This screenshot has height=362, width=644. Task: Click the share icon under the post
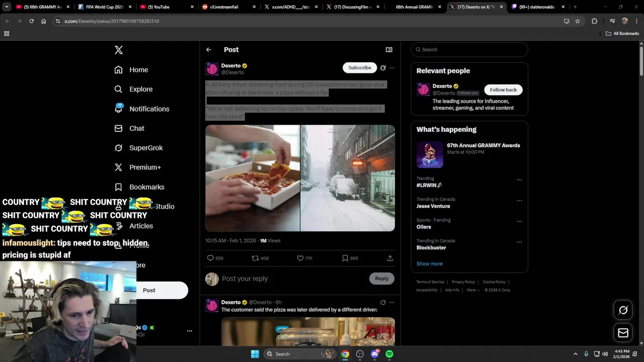pos(390,258)
